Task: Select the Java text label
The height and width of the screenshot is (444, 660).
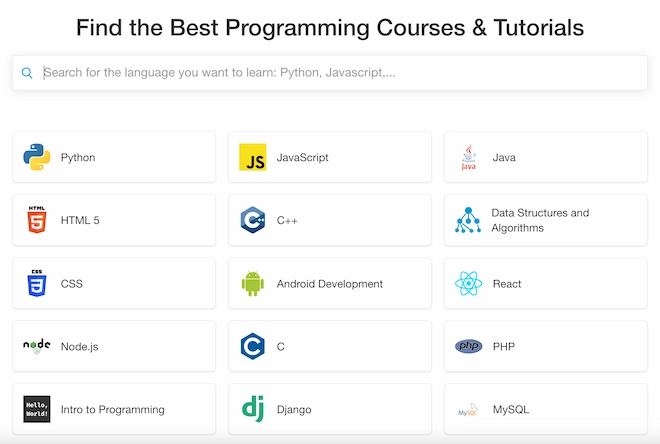Action: click(504, 157)
